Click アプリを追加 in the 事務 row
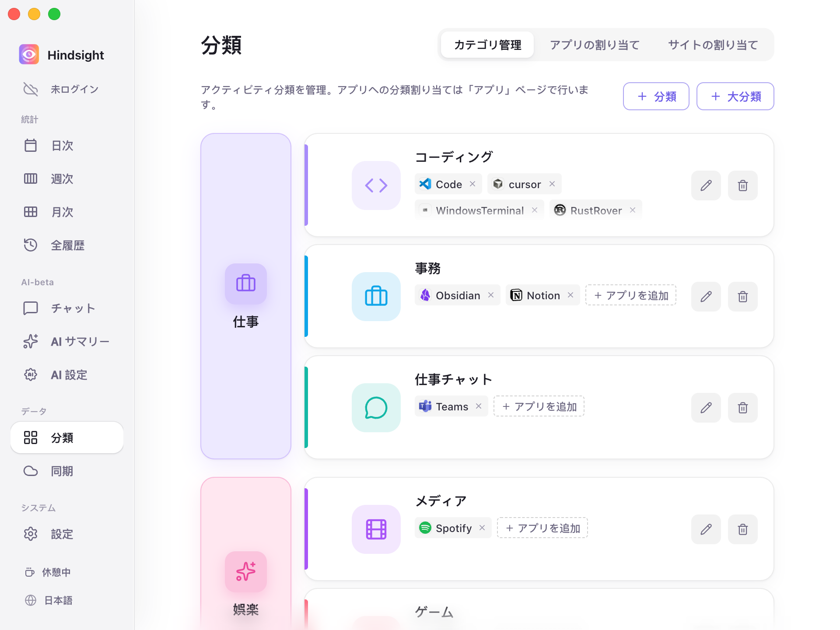Image resolution: width=840 pixels, height=630 pixels. 631,295
